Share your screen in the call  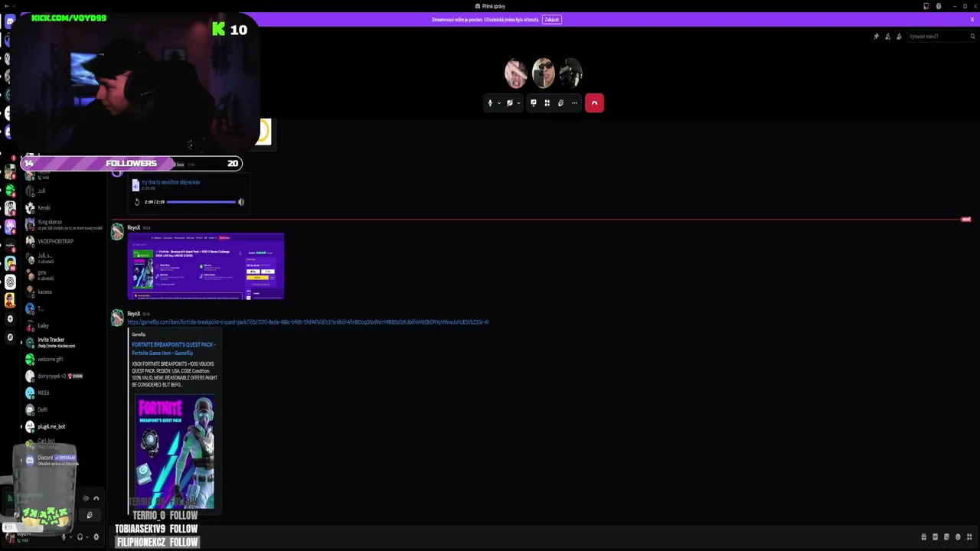click(534, 103)
